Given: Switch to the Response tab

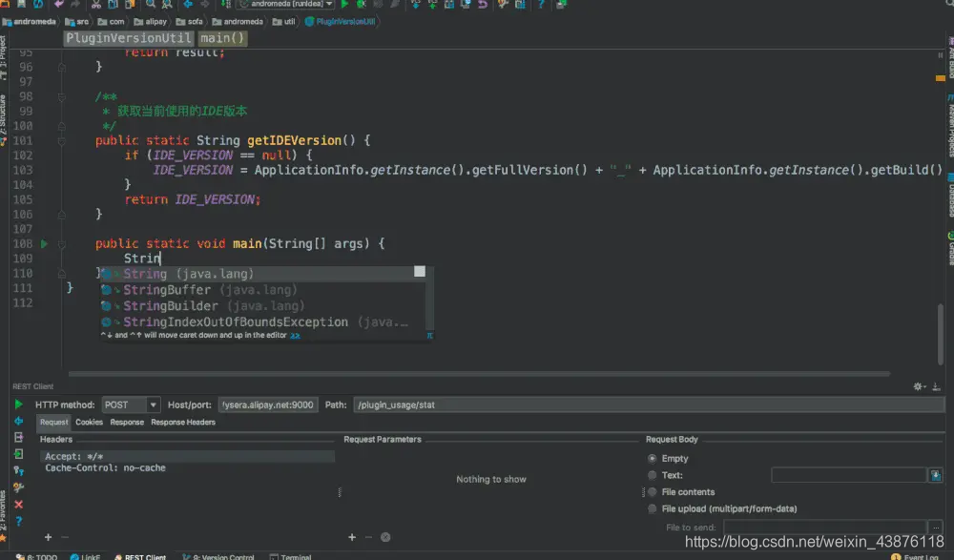Looking at the screenshot, I should [127, 423].
